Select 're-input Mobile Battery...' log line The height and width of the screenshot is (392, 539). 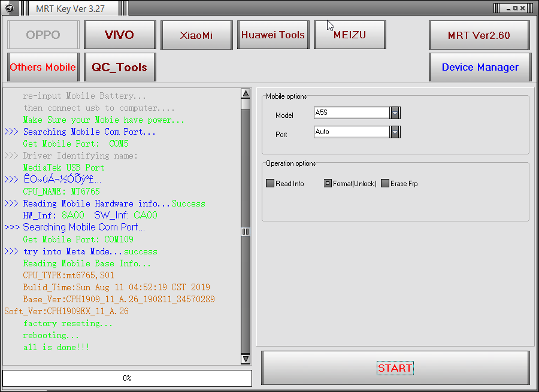(x=84, y=96)
